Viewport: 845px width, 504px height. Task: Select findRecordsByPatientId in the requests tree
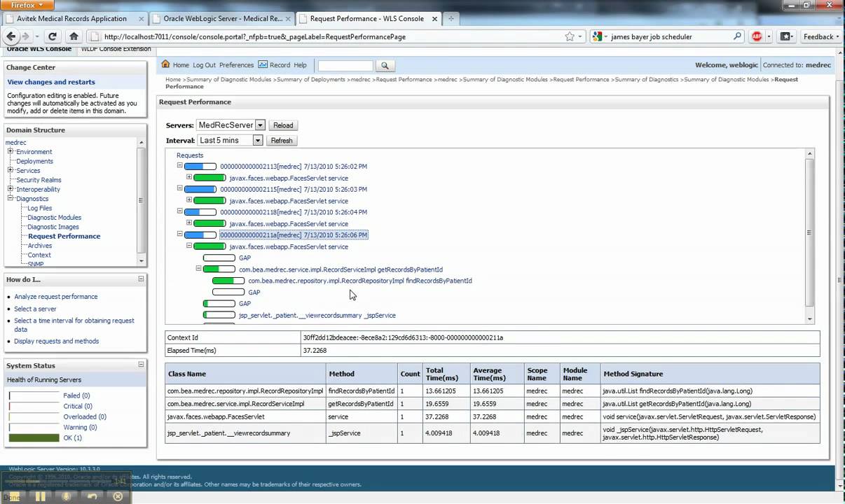tap(360, 281)
